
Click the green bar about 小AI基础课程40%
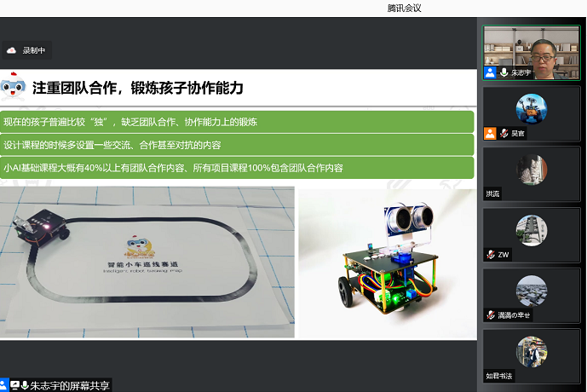tap(237, 168)
